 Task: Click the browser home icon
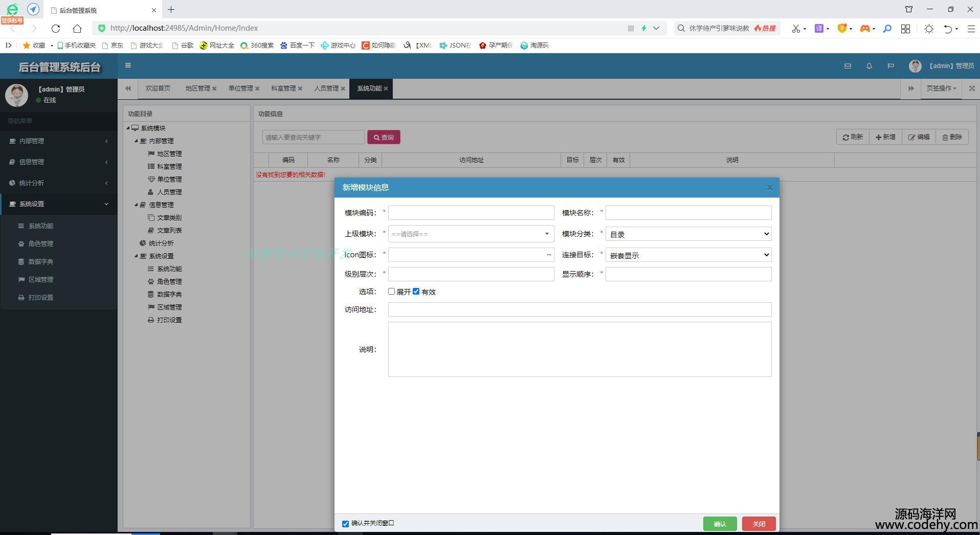coord(77,29)
